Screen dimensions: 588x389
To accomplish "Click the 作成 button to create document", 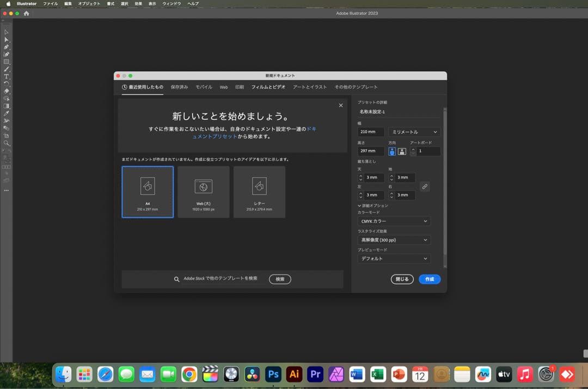I will click(x=430, y=279).
